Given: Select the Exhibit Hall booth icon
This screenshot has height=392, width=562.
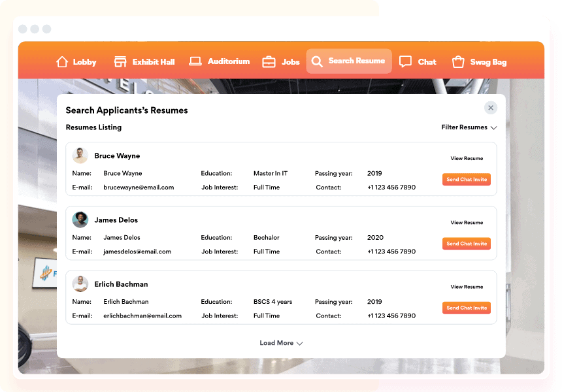Looking at the screenshot, I should tap(120, 61).
